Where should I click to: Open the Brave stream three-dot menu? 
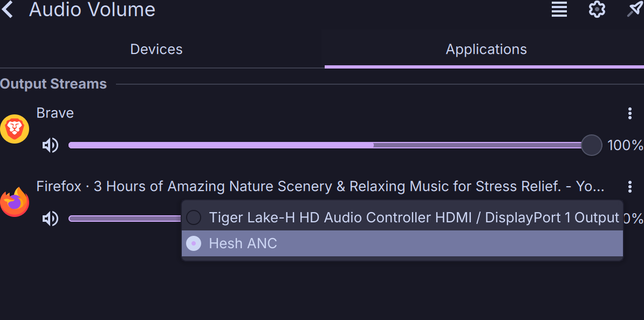pos(629,113)
